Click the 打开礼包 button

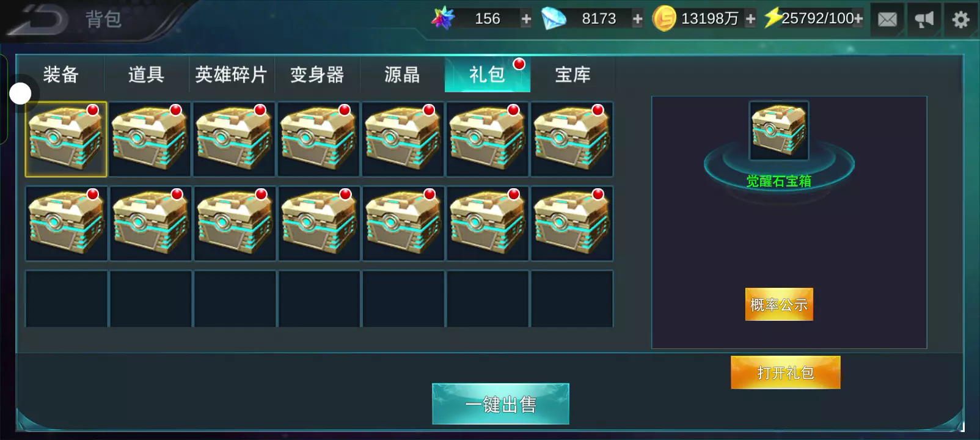pyautogui.click(x=786, y=373)
